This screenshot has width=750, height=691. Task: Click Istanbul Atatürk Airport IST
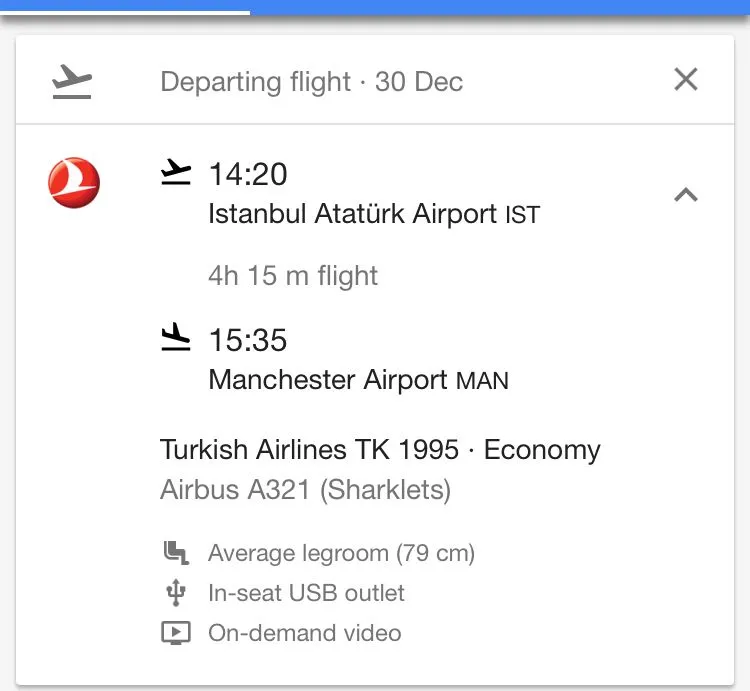click(373, 214)
